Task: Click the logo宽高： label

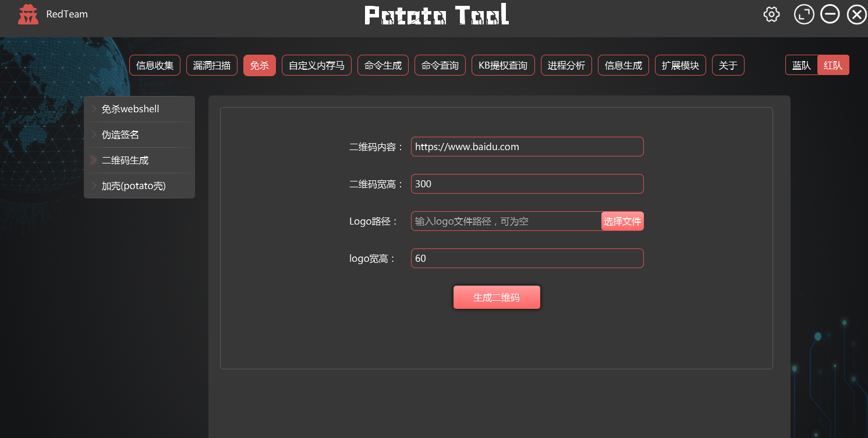Action: tap(373, 259)
